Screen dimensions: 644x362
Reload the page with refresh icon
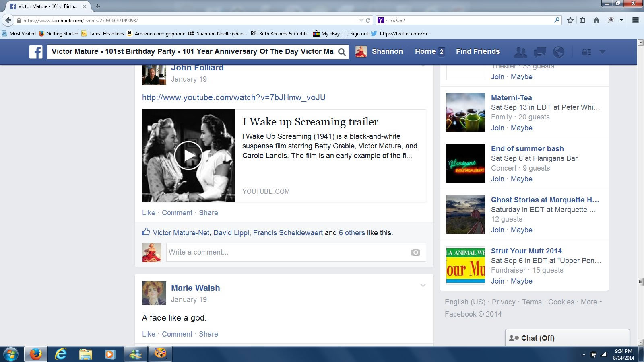pyautogui.click(x=368, y=20)
